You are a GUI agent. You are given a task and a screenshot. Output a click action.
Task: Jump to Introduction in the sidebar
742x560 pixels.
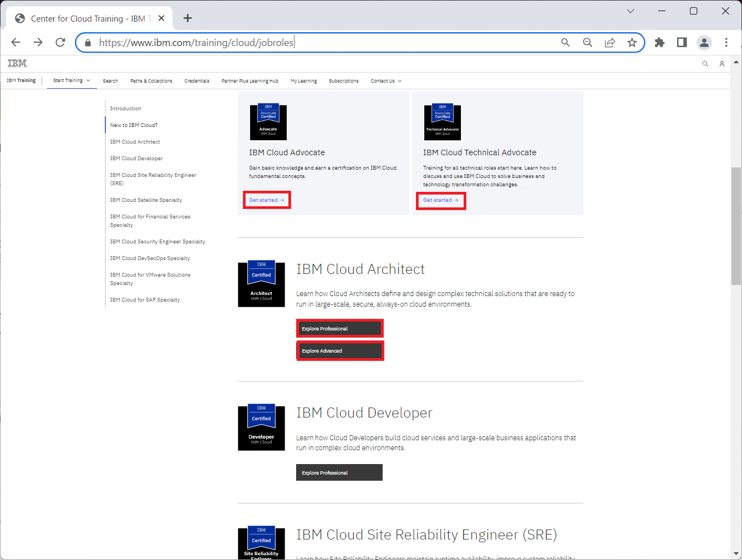pos(125,109)
